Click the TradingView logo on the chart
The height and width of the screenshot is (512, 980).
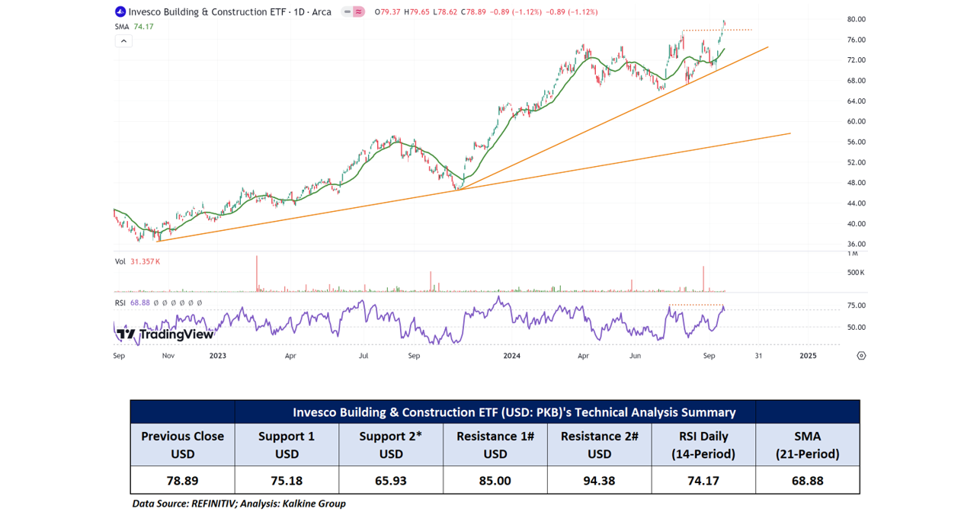(165, 334)
